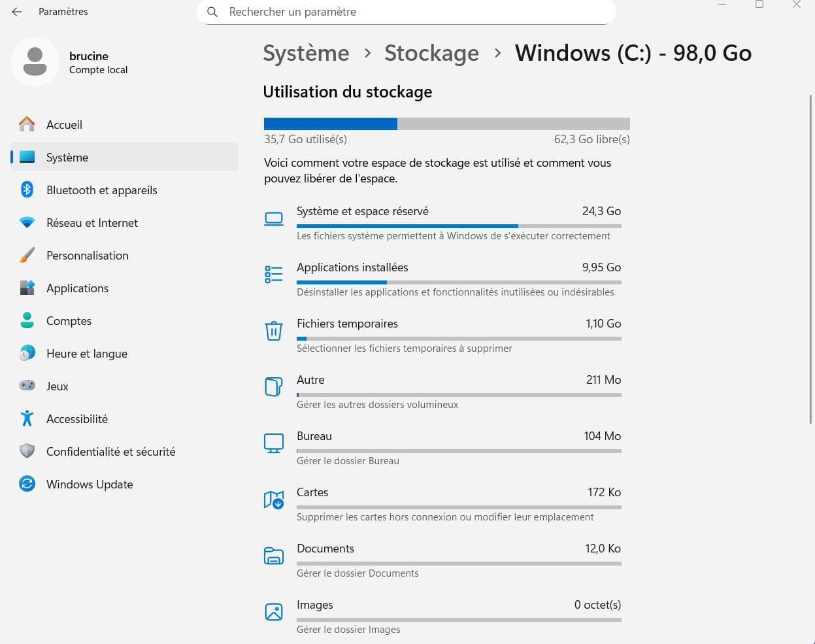Viewport: 815px width, 644px height.
Task: Click the Accueil house icon
Action: [x=27, y=124]
